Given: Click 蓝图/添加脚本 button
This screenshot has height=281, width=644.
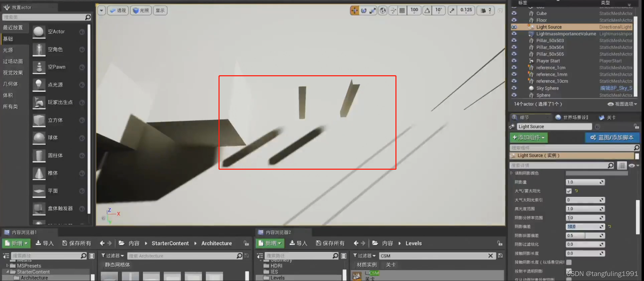Looking at the screenshot, I should pyautogui.click(x=612, y=138).
